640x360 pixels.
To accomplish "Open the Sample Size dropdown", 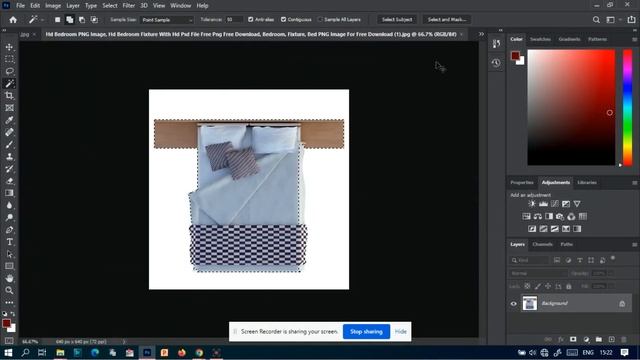I will pos(167,20).
